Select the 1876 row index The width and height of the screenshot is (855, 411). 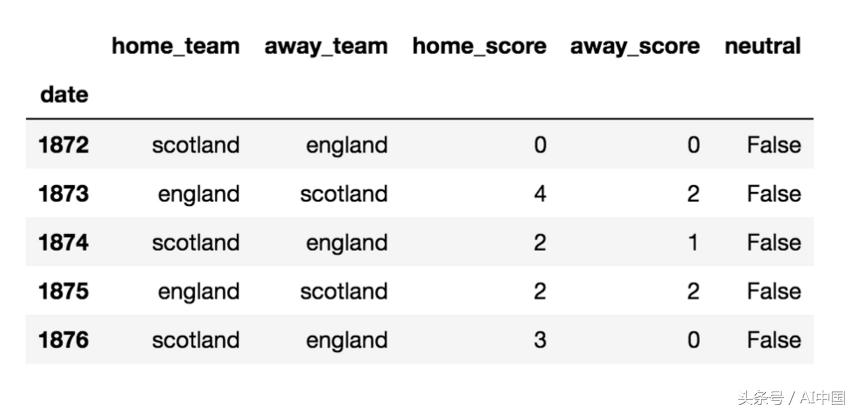(63, 340)
